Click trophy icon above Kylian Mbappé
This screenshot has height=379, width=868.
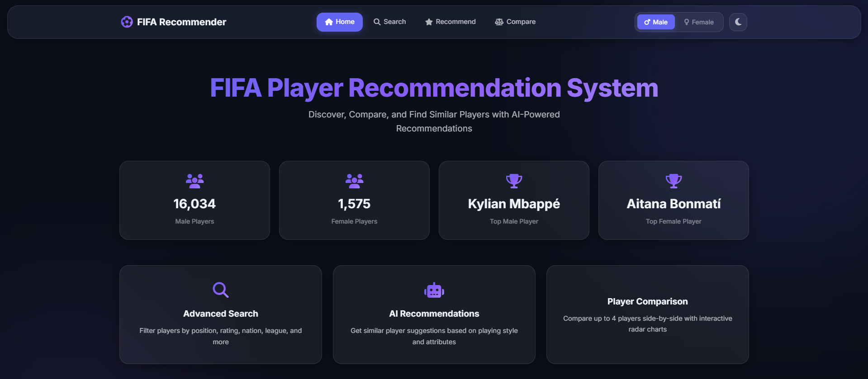tap(514, 181)
